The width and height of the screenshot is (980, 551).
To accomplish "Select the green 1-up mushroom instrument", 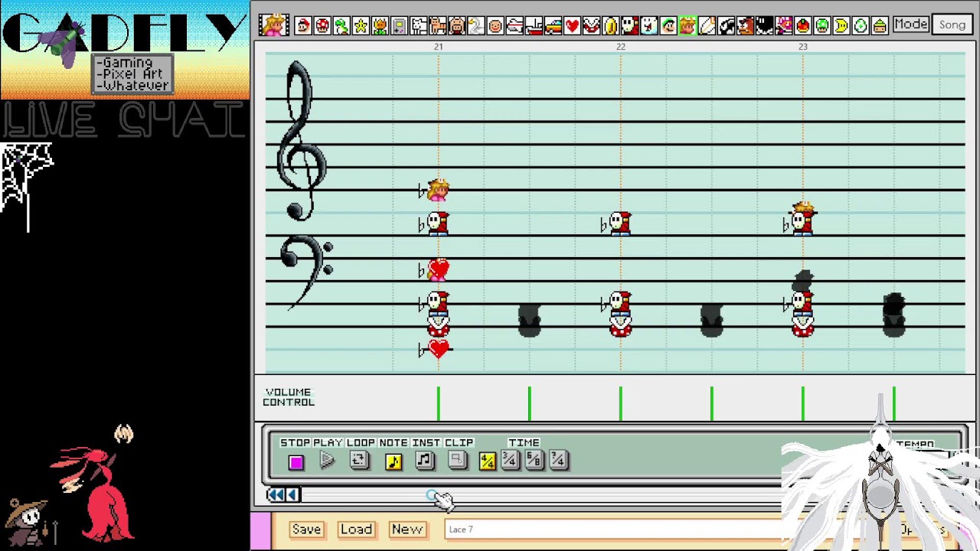I will pyautogui.click(x=822, y=25).
